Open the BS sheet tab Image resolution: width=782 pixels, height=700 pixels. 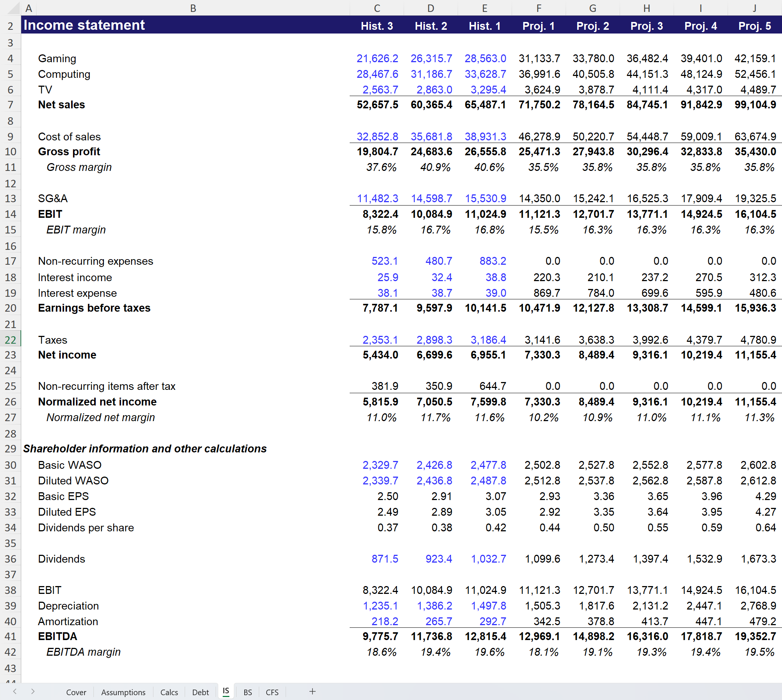coord(248,692)
